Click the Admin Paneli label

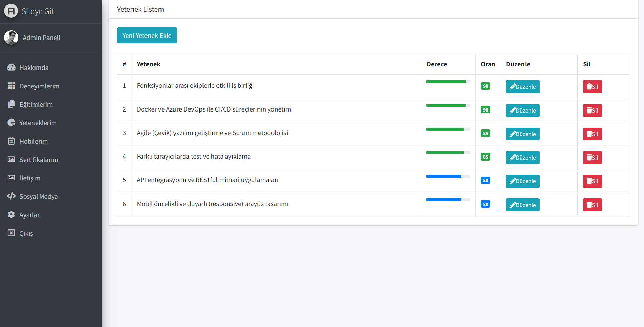coord(41,38)
